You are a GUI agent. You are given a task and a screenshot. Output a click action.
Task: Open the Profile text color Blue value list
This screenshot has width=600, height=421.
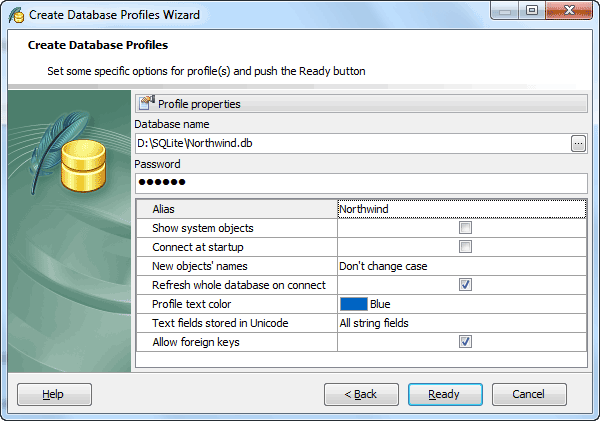point(462,304)
